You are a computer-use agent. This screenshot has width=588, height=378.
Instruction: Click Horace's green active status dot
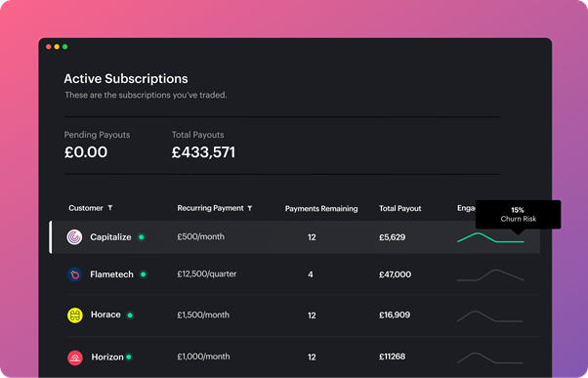(x=130, y=315)
